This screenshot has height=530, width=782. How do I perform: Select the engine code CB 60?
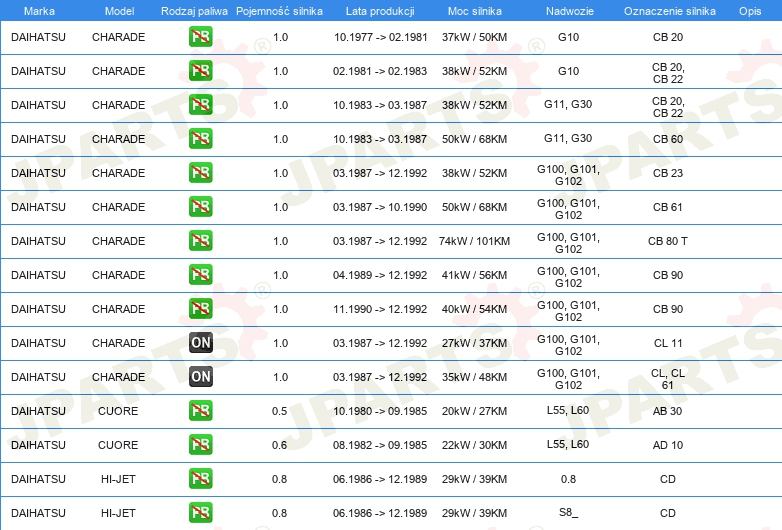click(x=668, y=139)
